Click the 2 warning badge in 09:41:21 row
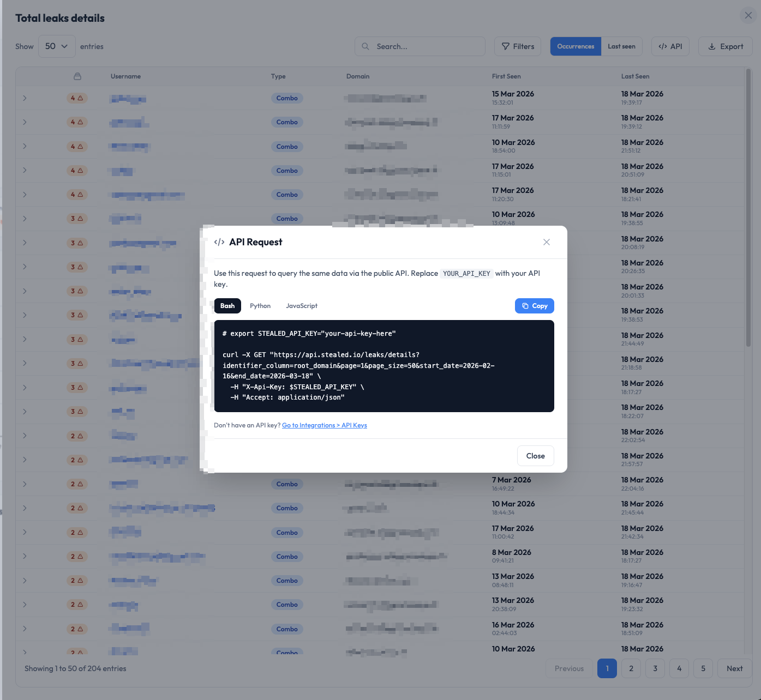 pos(77,557)
